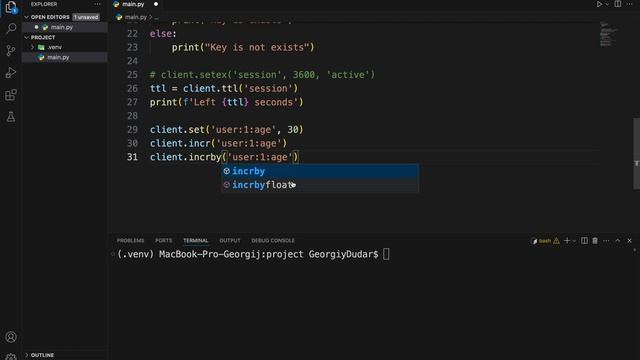Screen dimensions: 640x360
Task: Create new terminal with plus icon
Action: click(567, 241)
